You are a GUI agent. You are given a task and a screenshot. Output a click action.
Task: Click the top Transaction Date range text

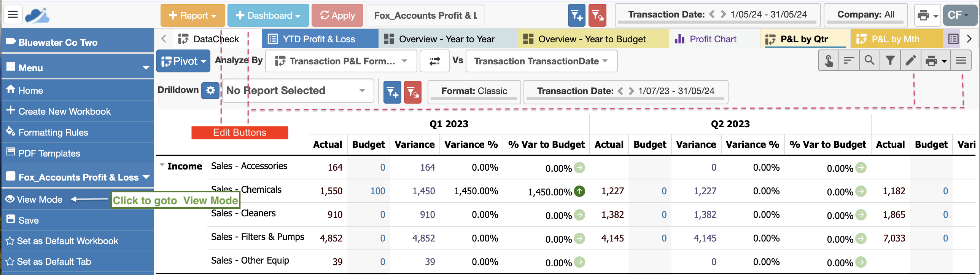click(768, 14)
